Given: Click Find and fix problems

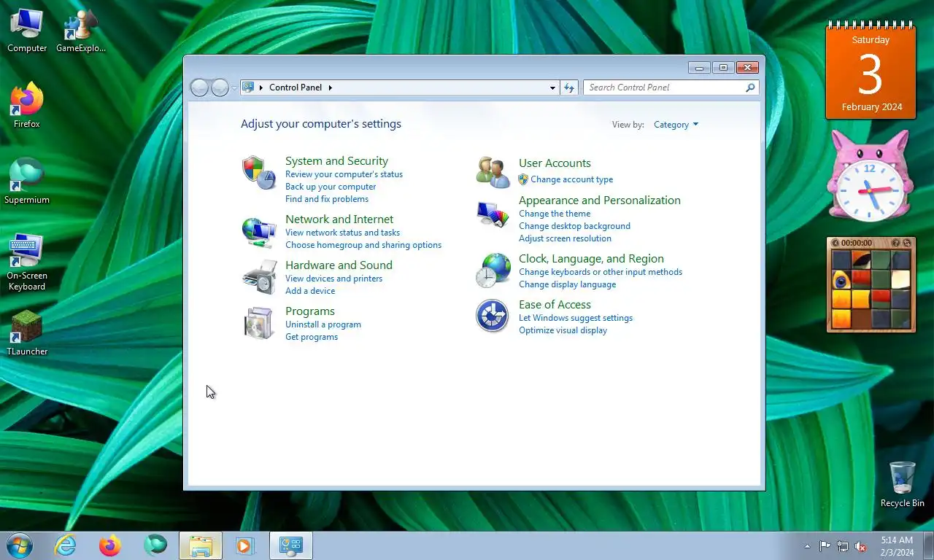Looking at the screenshot, I should 327,199.
